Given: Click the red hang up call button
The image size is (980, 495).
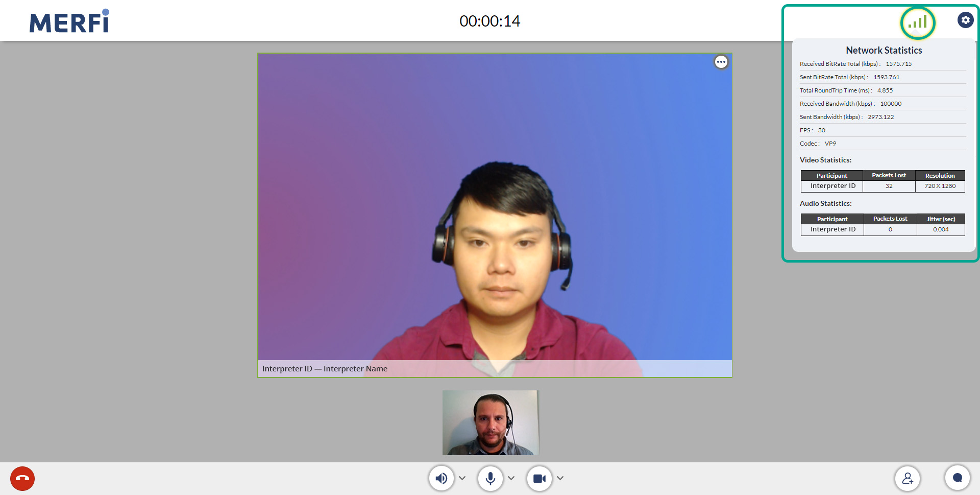Looking at the screenshot, I should coord(22,479).
